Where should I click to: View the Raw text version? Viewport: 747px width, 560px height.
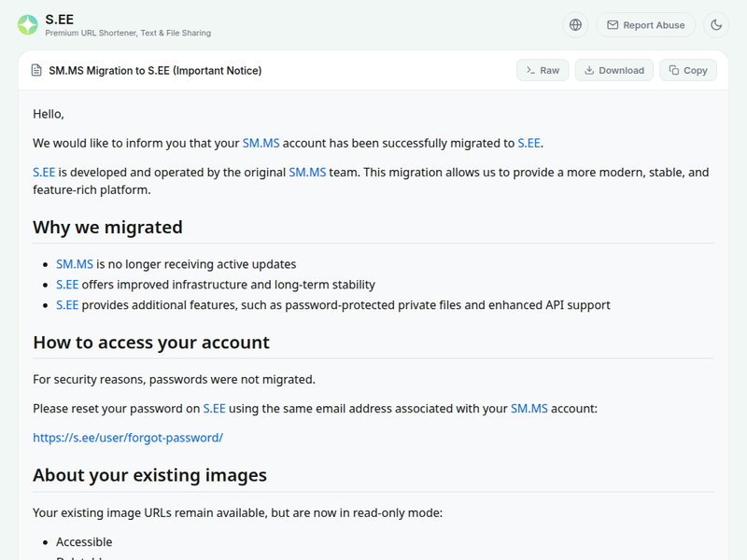543,70
